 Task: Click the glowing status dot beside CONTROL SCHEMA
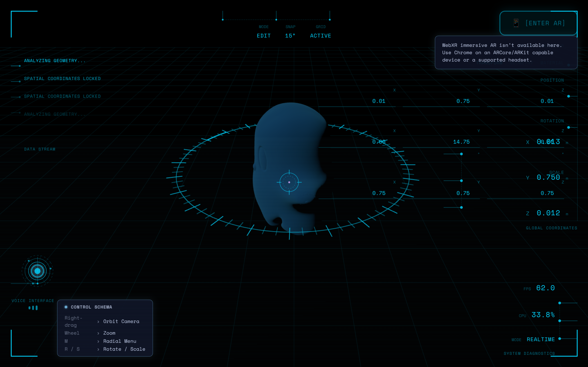click(x=66, y=307)
